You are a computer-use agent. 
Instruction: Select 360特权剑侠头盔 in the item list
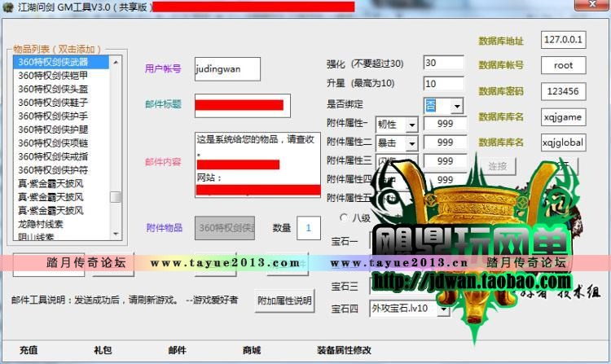pos(61,89)
